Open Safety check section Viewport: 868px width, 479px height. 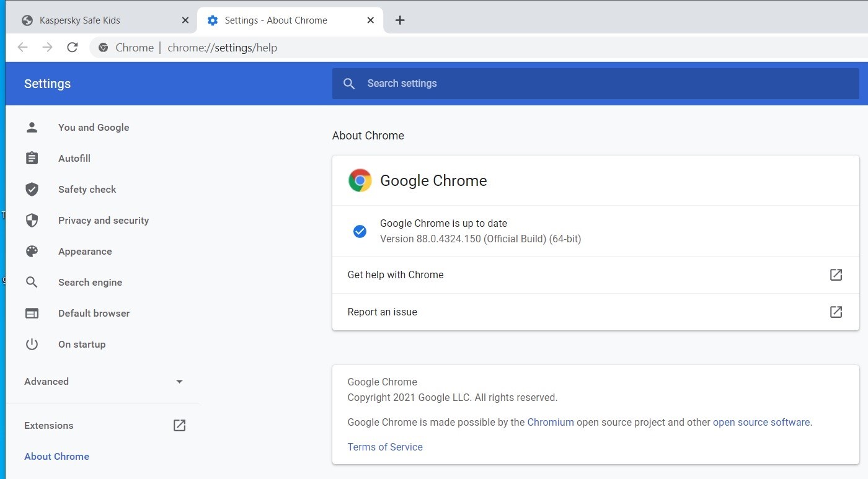(x=87, y=189)
